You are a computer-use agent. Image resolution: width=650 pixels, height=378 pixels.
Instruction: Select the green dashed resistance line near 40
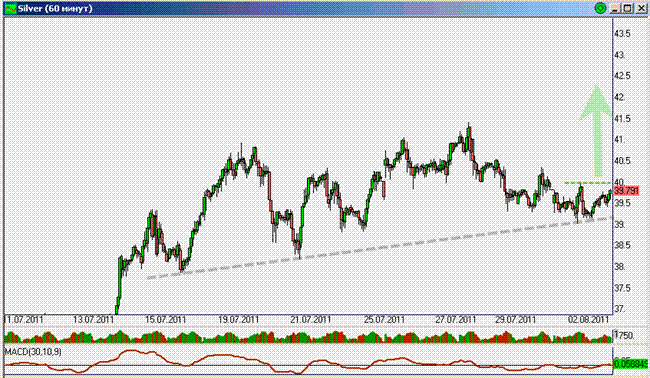pos(588,183)
